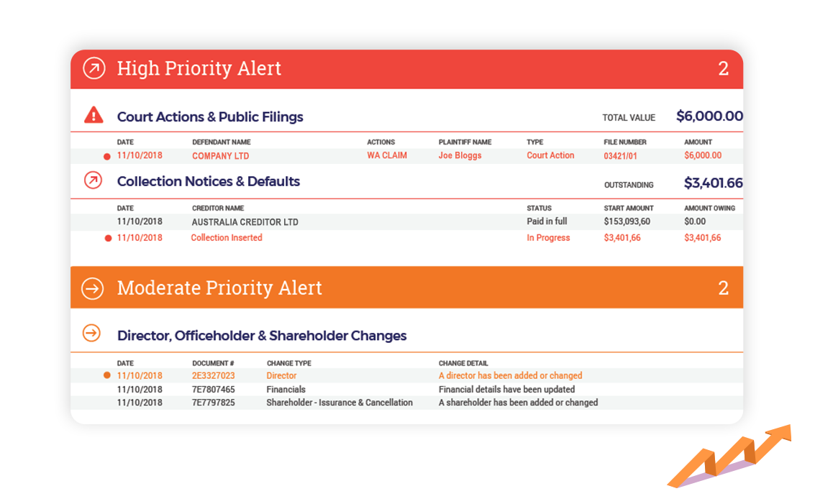Expand the High Priority Alert header

click(406, 69)
